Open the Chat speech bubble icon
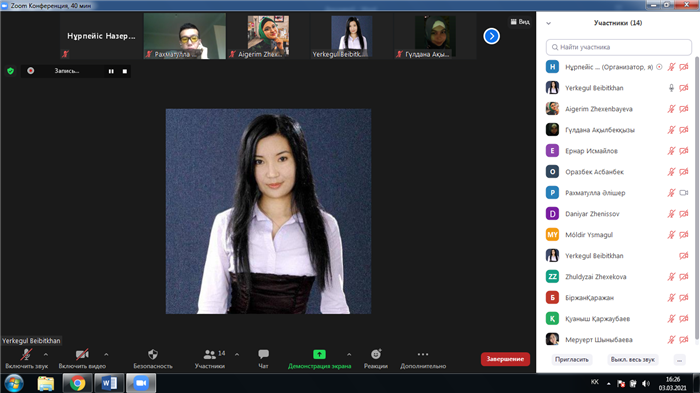The image size is (700, 393). point(263,355)
